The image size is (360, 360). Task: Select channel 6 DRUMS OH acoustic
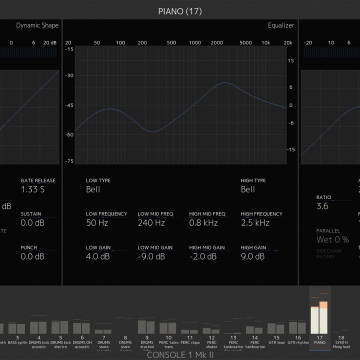pos(82,333)
